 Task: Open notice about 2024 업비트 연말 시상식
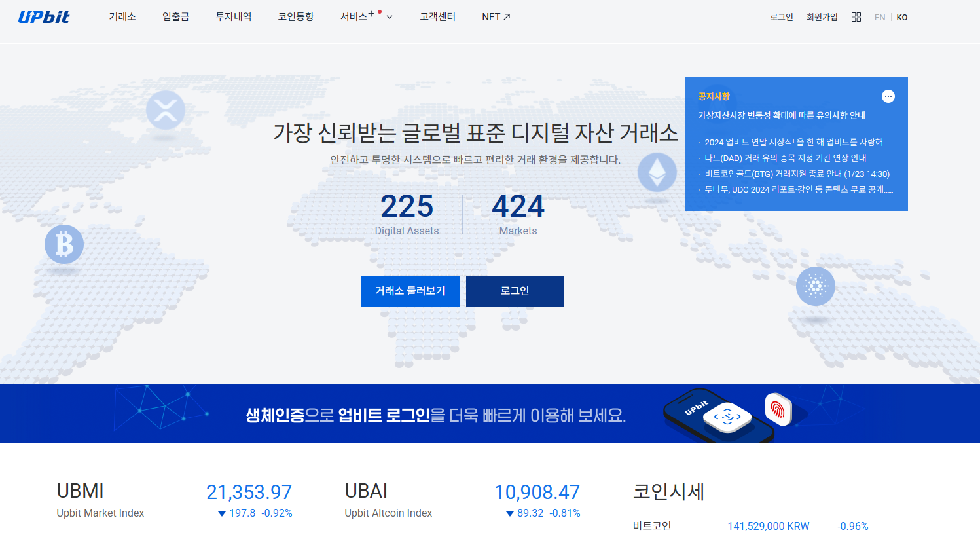coord(796,142)
